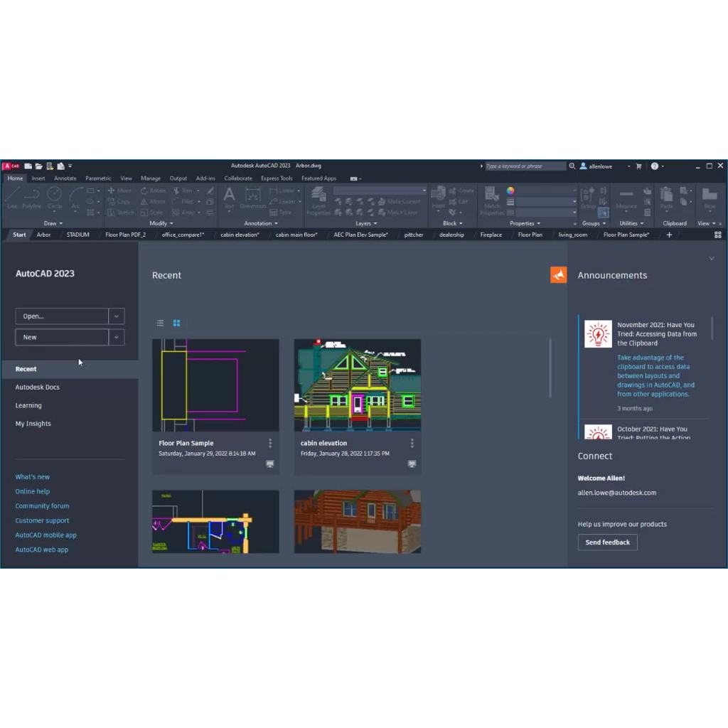This screenshot has height=728, width=728.
Task: Select the Line tool in Draw panel
Action: [x=12, y=198]
